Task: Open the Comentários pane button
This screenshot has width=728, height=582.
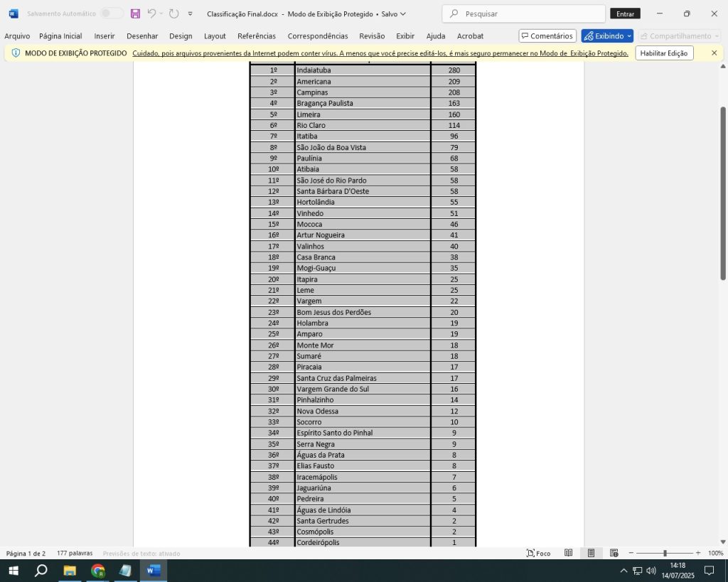Action: click(547, 36)
